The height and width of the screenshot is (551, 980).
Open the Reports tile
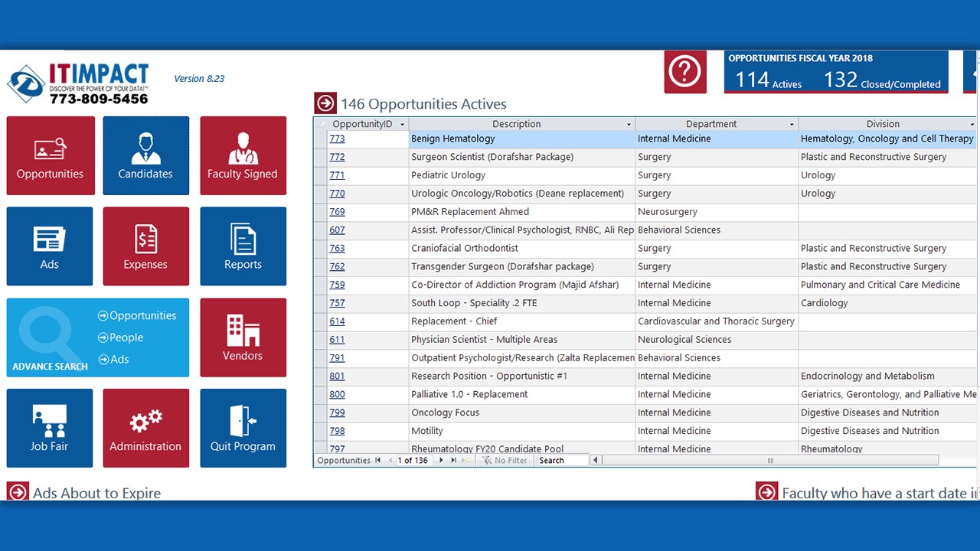click(x=243, y=246)
